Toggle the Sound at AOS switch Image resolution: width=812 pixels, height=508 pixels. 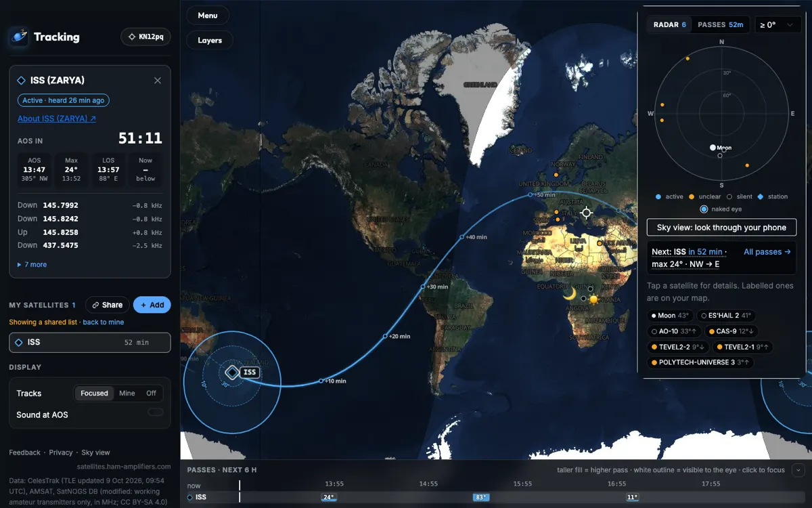tap(156, 412)
